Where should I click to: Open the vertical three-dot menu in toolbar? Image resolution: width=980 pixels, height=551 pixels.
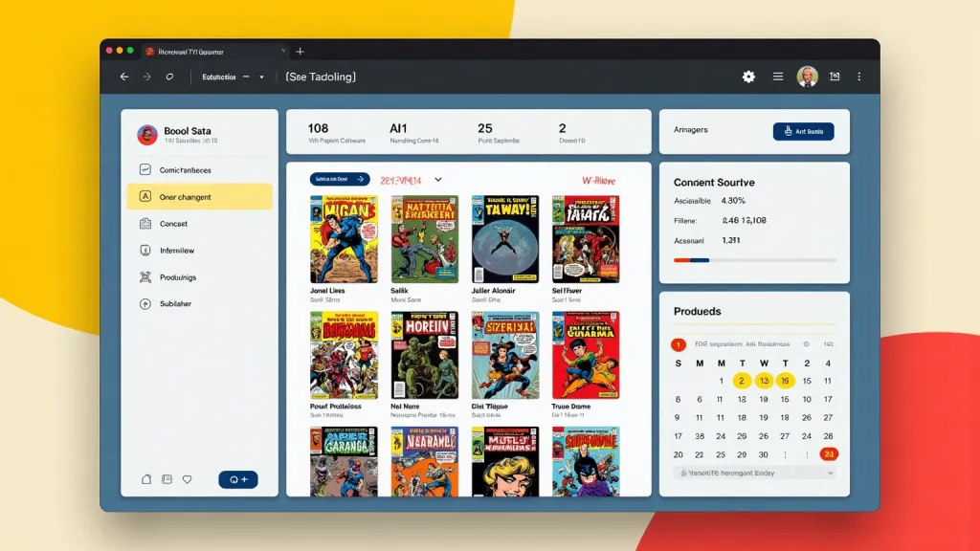(x=858, y=77)
